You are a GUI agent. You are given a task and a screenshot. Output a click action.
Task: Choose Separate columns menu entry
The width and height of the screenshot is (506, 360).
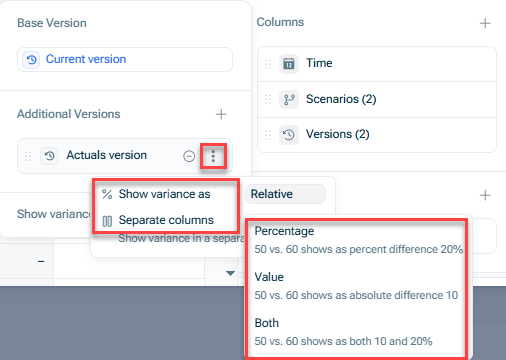166,220
